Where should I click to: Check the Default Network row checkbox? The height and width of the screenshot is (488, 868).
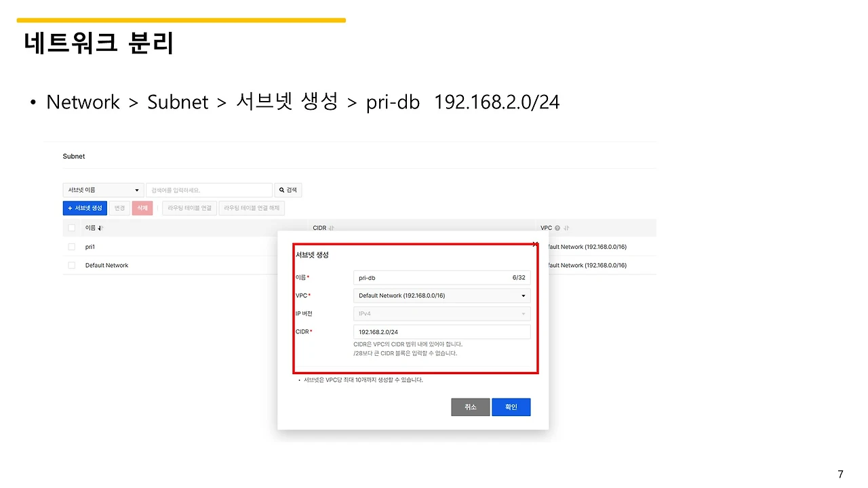[72, 265]
